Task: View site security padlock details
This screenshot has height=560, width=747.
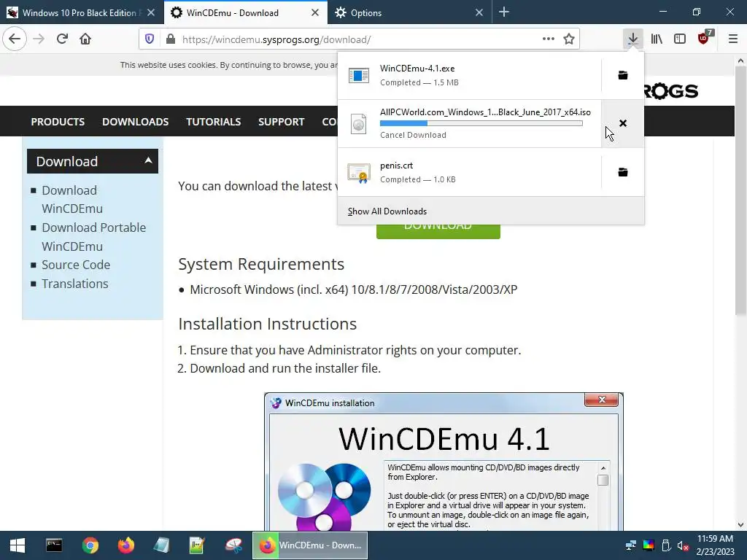Action: tap(170, 39)
